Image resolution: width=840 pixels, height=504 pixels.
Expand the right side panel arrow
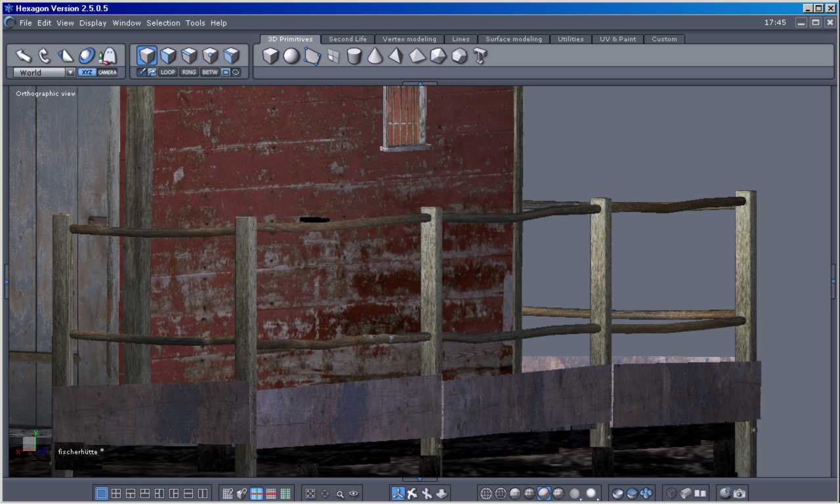tap(834, 281)
